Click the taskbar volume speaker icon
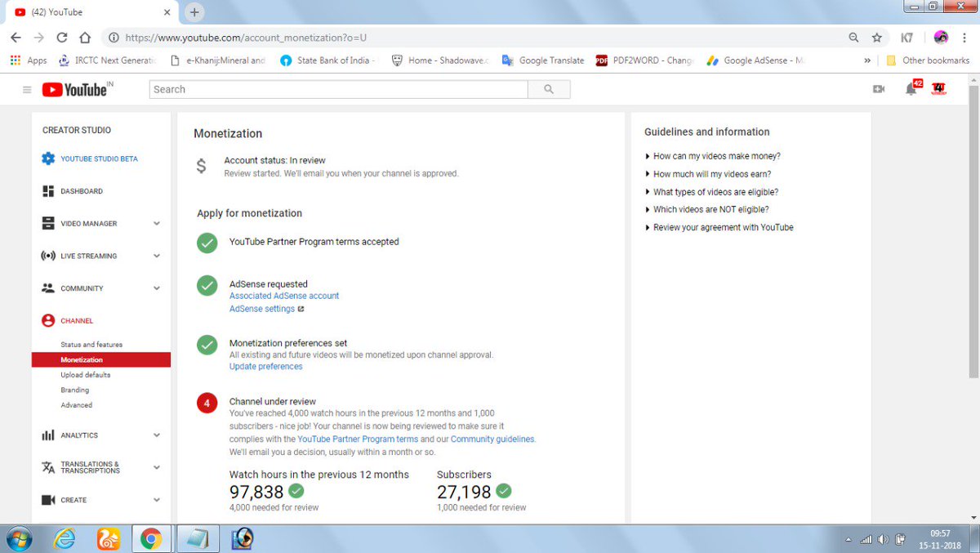Viewport: 980px width, 553px height. [x=883, y=539]
